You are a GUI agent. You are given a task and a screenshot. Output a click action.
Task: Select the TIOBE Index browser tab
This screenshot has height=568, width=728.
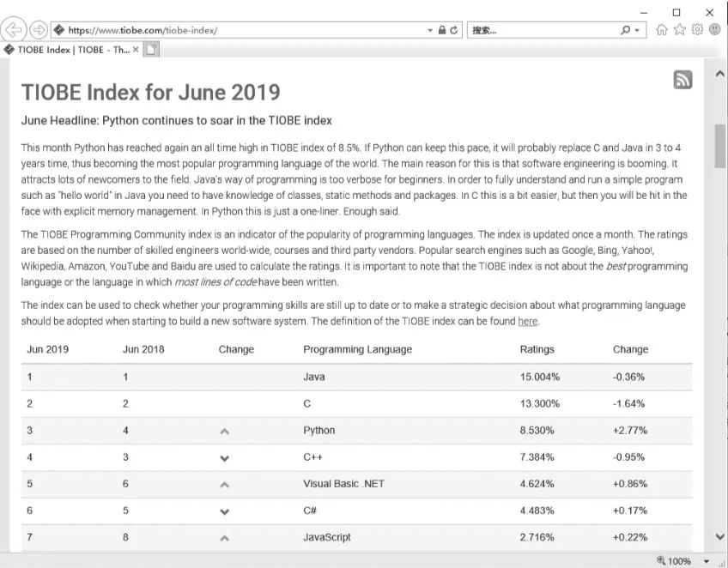(x=69, y=49)
